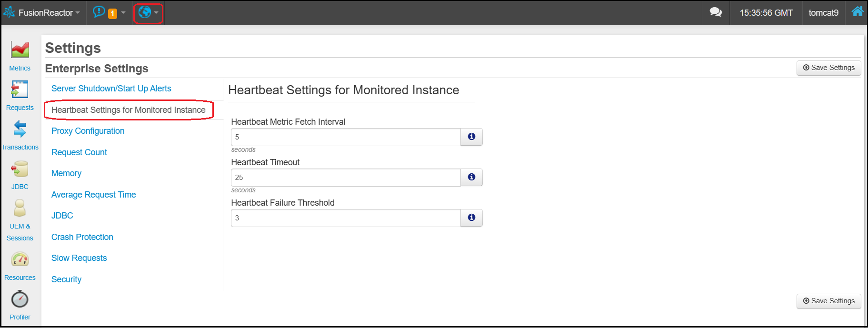The image size is (868, 328).
Task: Open the JDBC sidebar database icon
Action: (20, 169)
